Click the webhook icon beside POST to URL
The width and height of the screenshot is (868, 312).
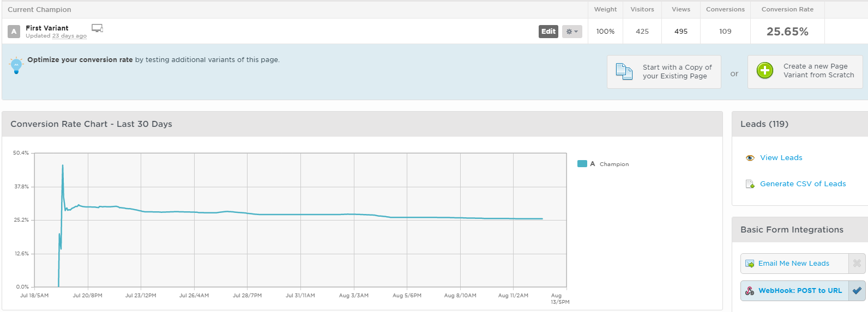[x=750, y=291]
